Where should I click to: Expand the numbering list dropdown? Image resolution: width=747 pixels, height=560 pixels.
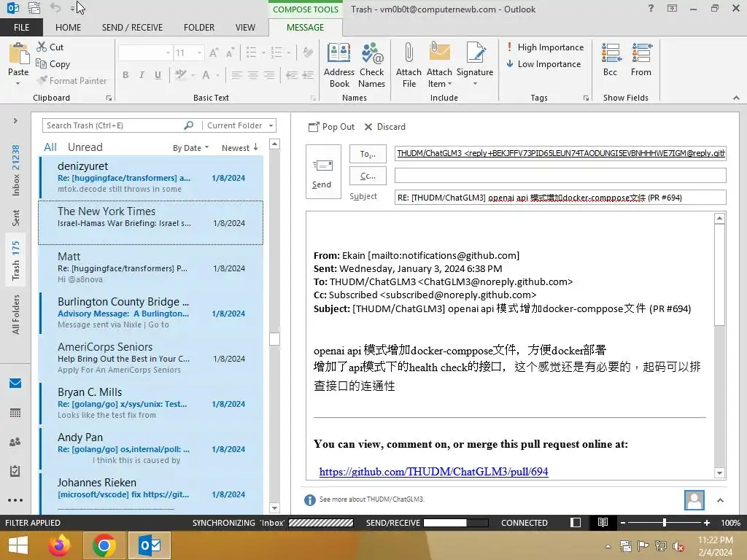pos(288,52)
